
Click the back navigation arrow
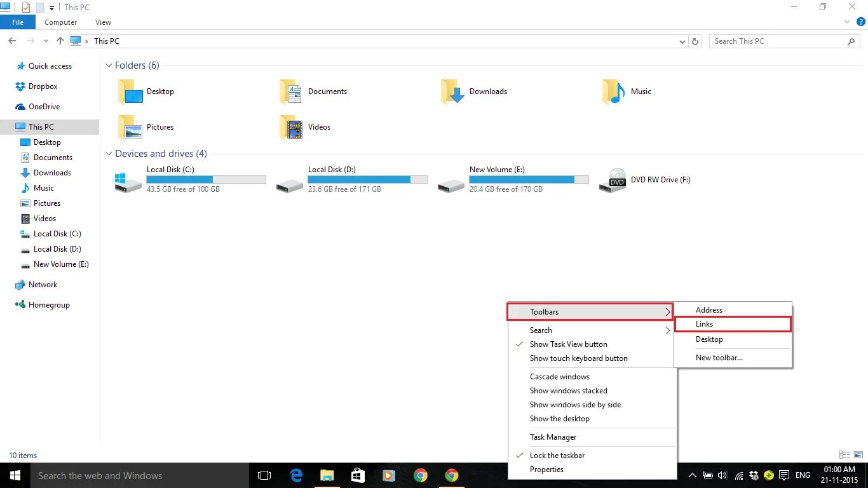(x=11, y=41)
